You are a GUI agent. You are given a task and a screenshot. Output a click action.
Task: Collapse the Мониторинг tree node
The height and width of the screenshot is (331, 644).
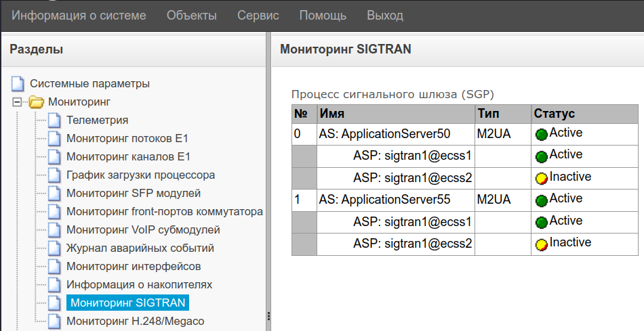pos(18,103)
